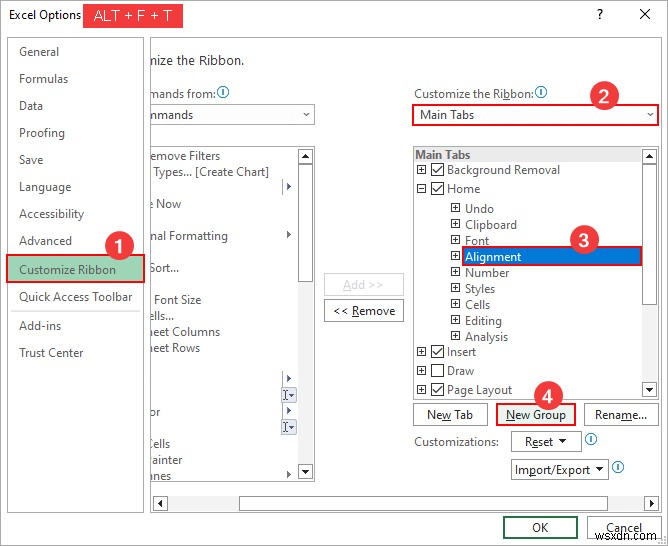Image resolution: width=668 pixels, height=546 pixels.
Task: Click the Help question mark
Action: pyautogui.click(x=600, y=14)
